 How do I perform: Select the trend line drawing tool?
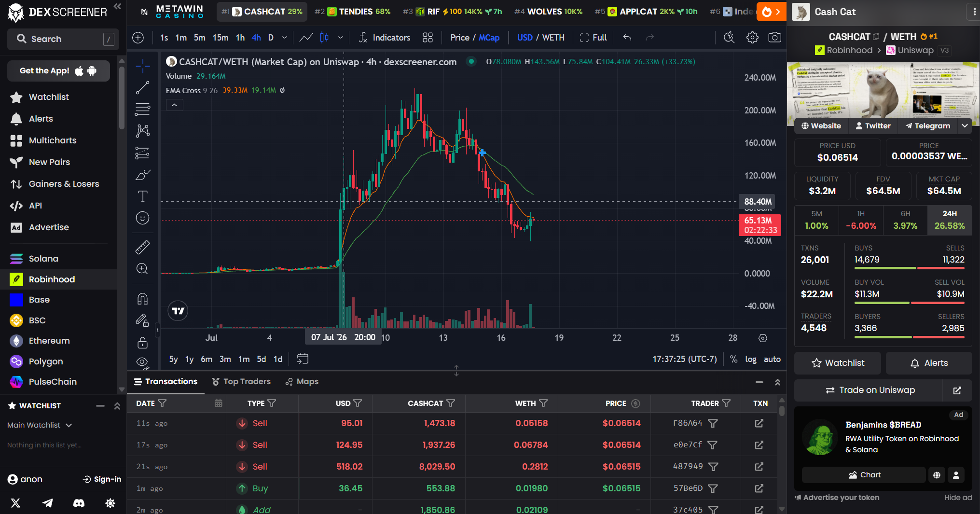(142, 87)
